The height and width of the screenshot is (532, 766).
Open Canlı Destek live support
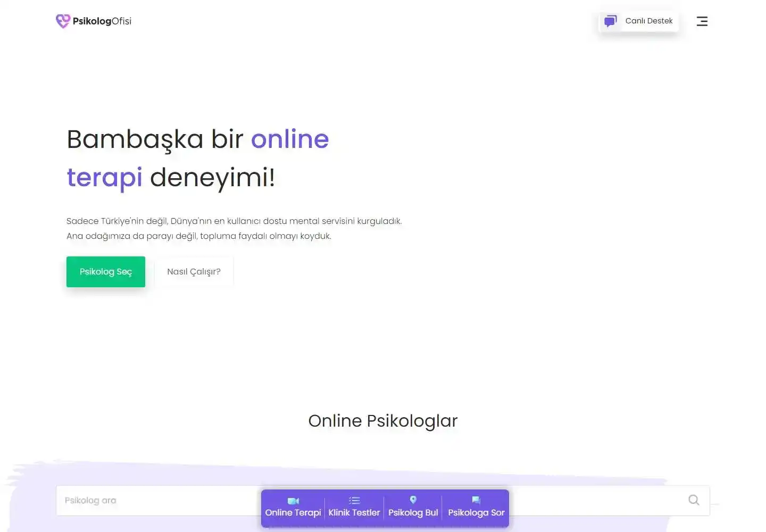639,21
